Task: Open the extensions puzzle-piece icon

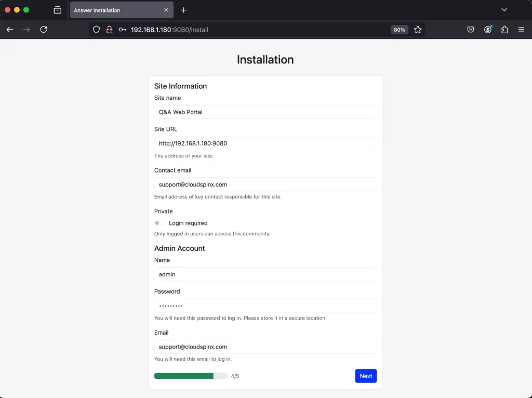Action: (504, 30)
